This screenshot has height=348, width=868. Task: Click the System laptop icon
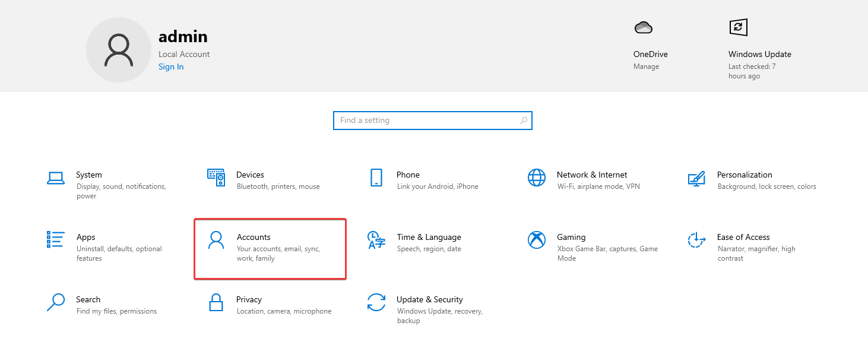56,178
